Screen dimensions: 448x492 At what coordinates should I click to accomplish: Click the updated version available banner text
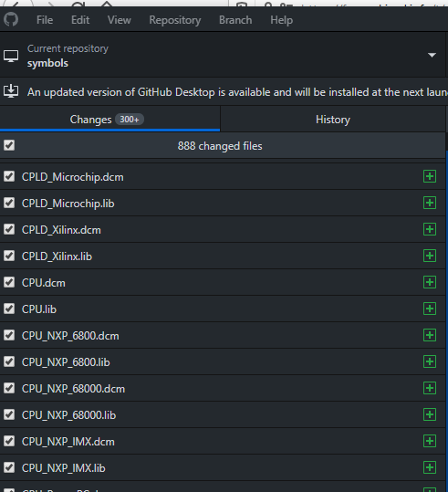pyautogui.click(x=237, y=92)
